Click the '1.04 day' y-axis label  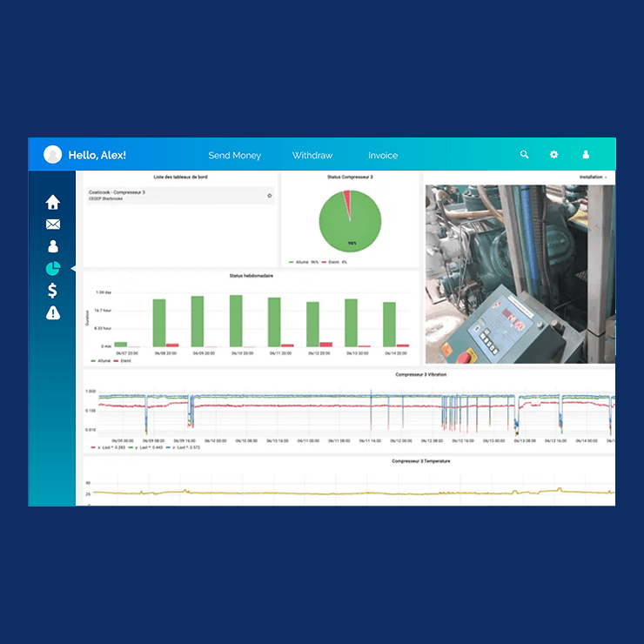point(104,292)
